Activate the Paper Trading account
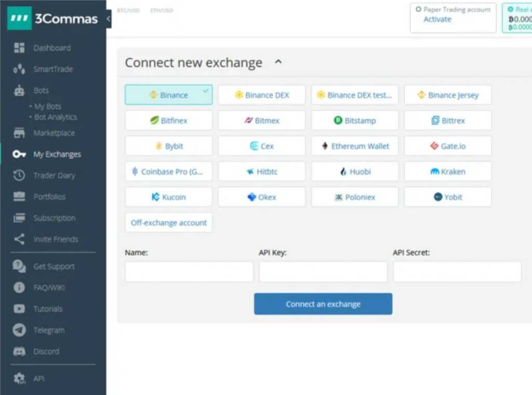Viewport: 532px width, 395px height. tap(437, 19)
